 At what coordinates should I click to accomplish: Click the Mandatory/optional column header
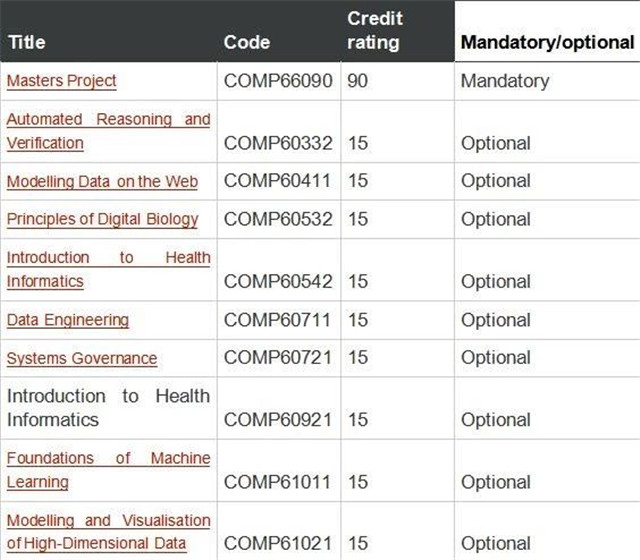tap(547, 42)
